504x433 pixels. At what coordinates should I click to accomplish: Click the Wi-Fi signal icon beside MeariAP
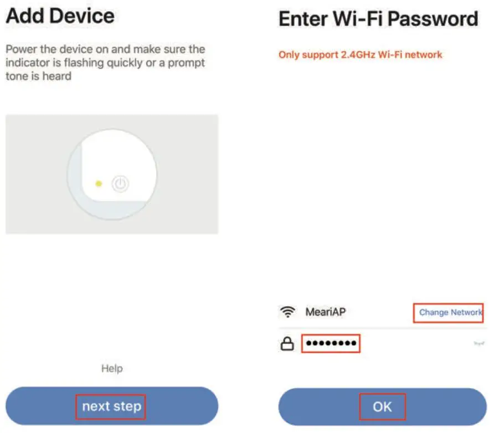(287, 312)
